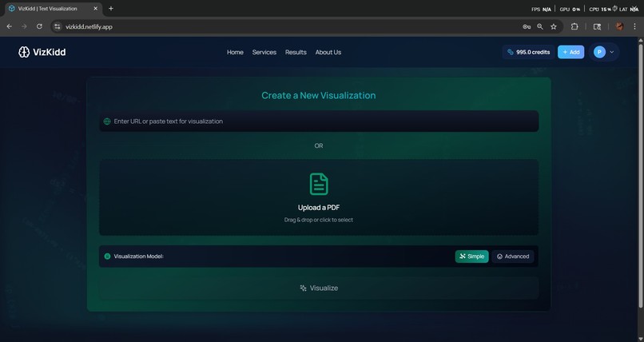Screen dimensions: 644x342
Task: Open site information icon in address bar
Action: [x=58, y=26]
